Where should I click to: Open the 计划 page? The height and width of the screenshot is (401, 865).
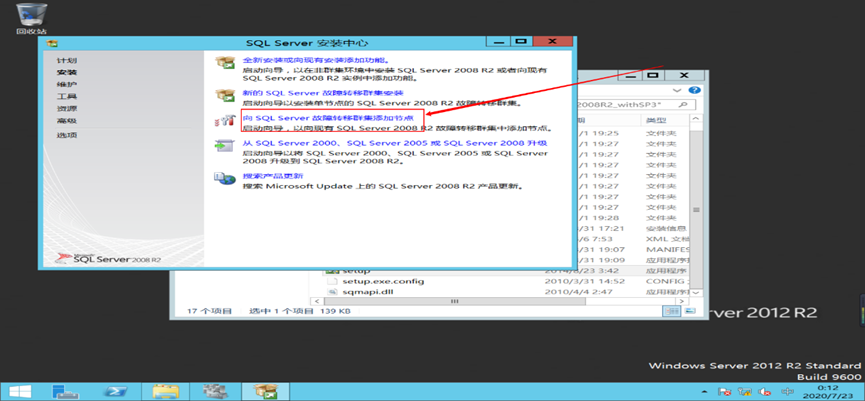coord(67,60)
